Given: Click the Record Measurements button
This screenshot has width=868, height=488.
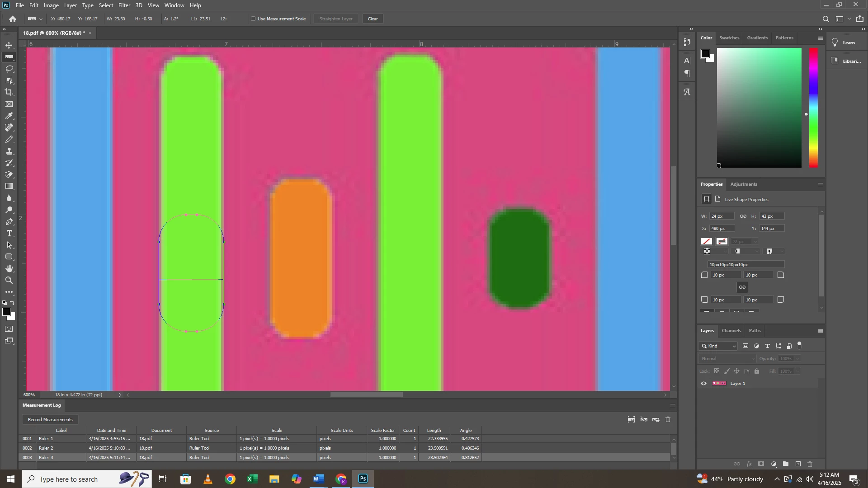Looking at the screenshot, I should [50, 420].
